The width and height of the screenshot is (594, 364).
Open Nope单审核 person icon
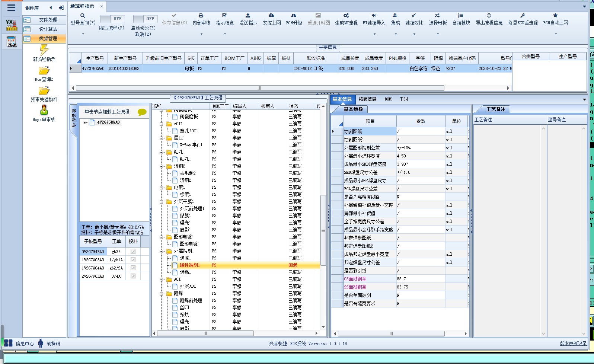(x=44, y=110)
